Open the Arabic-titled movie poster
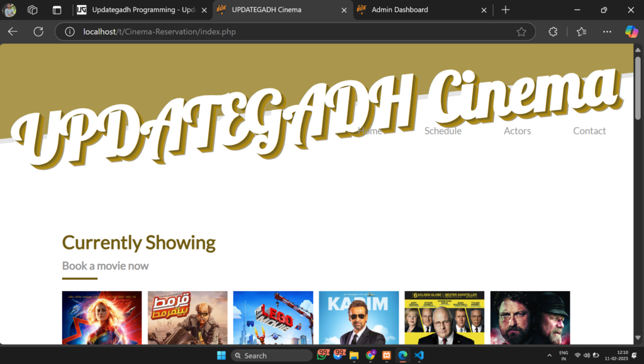The width and height of the screenshot is (644, 364). coord(187,317)
